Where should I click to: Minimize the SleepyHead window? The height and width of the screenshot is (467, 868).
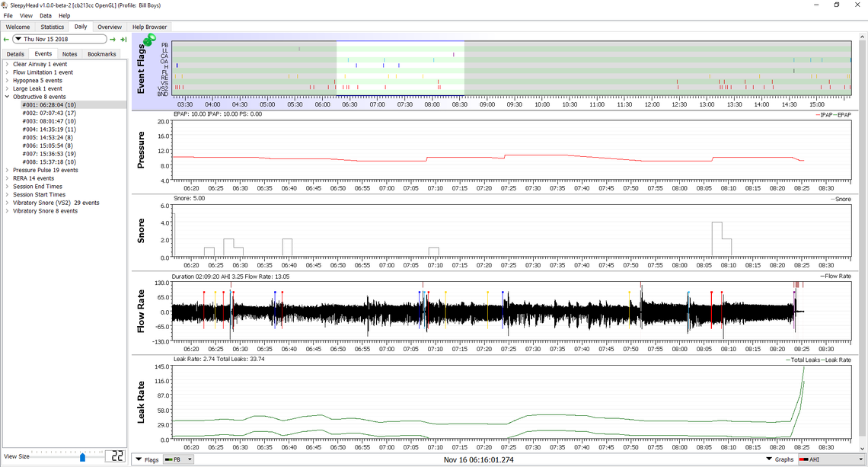(x=817, y=5)
